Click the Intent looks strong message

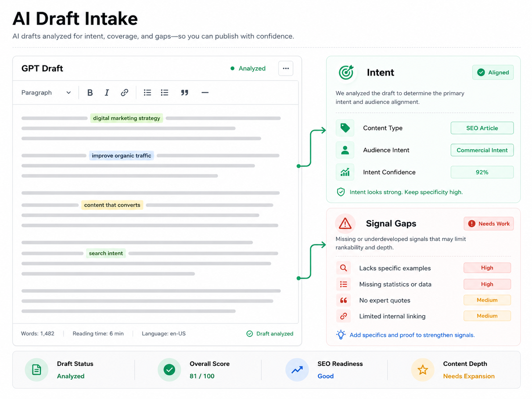tap(406, 192)
